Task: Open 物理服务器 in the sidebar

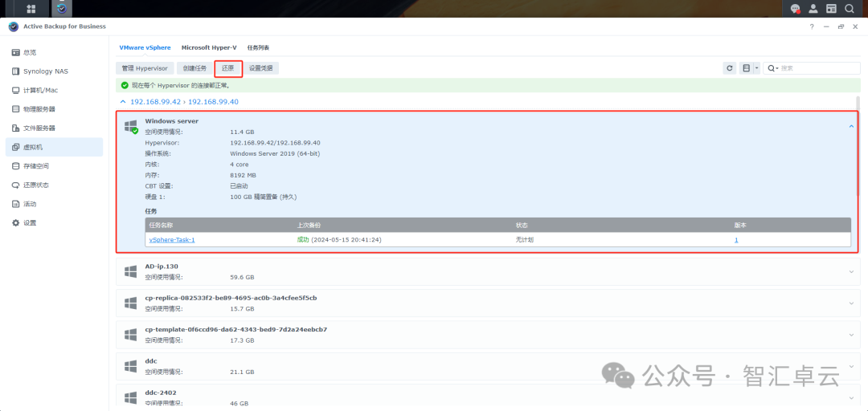Action: 54,109
